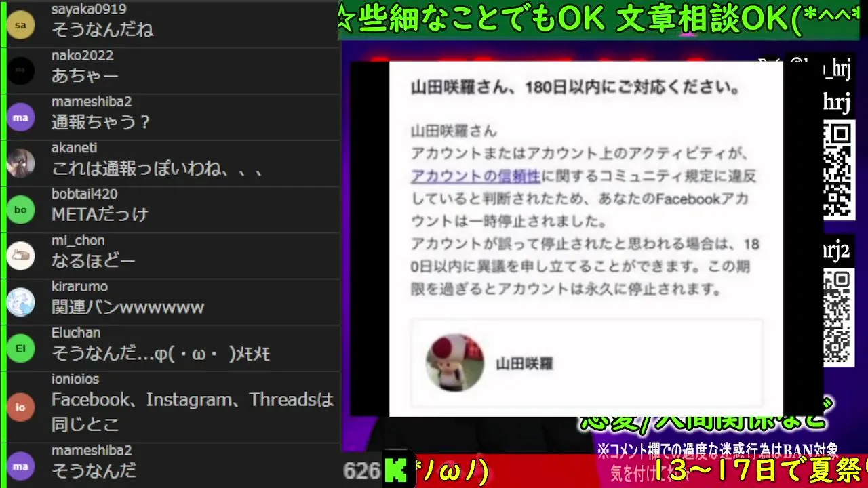Click the '山田咲羅さん' greeting line

click(x=454, y=131)
